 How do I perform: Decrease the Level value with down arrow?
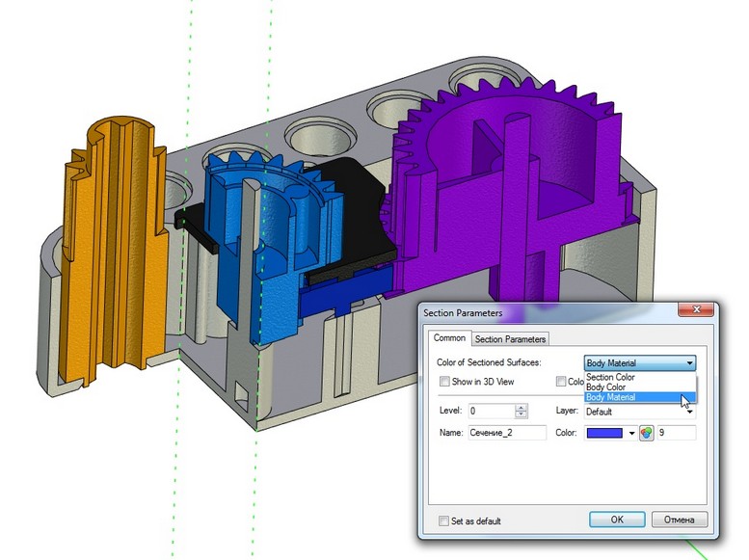click(522, 414)
